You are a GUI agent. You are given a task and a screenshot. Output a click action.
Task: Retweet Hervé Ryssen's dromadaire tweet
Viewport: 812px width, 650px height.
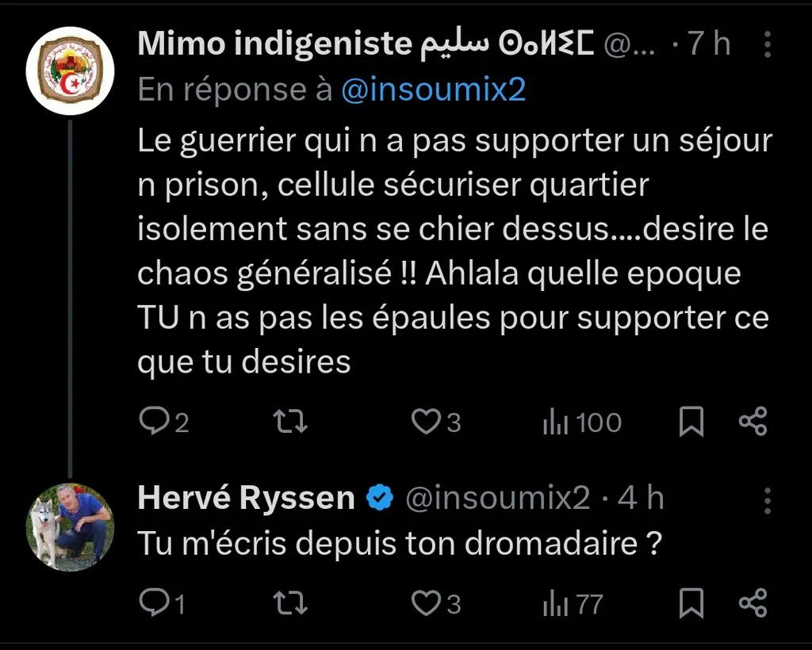[x=290, y=603]
